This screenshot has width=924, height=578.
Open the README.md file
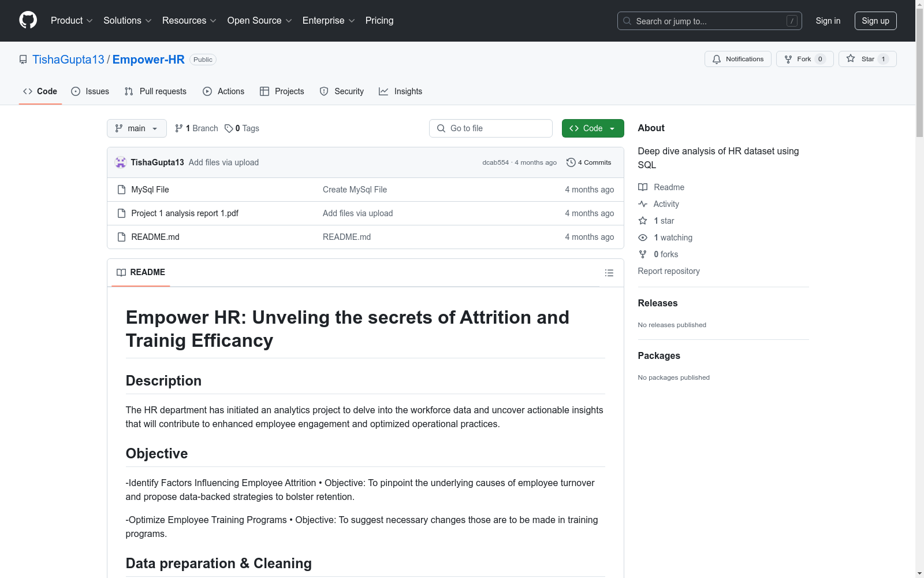[x=155, y=237]
